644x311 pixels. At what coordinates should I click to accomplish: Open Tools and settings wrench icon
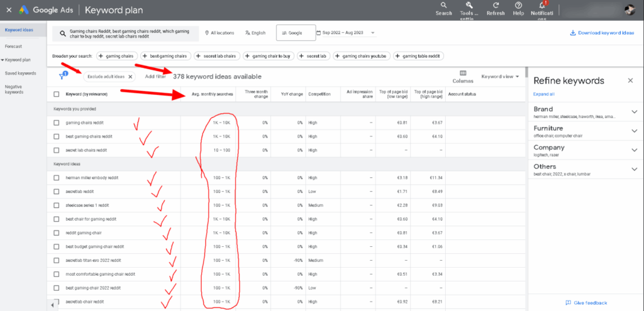(x=469, y=5)
